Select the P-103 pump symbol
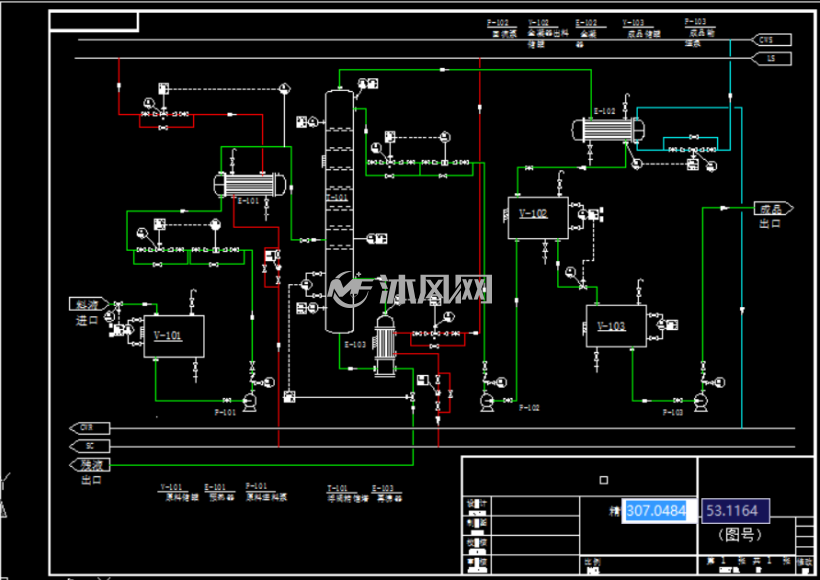820x580 pixels. [700, 402]
